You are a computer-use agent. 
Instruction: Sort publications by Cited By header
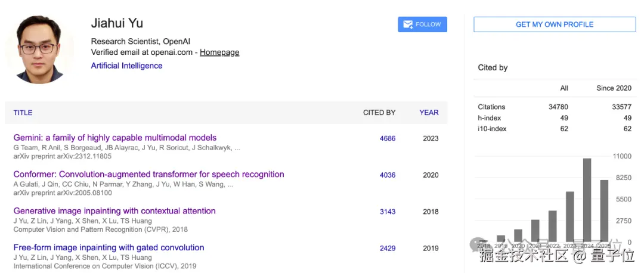tap(379, 113)
